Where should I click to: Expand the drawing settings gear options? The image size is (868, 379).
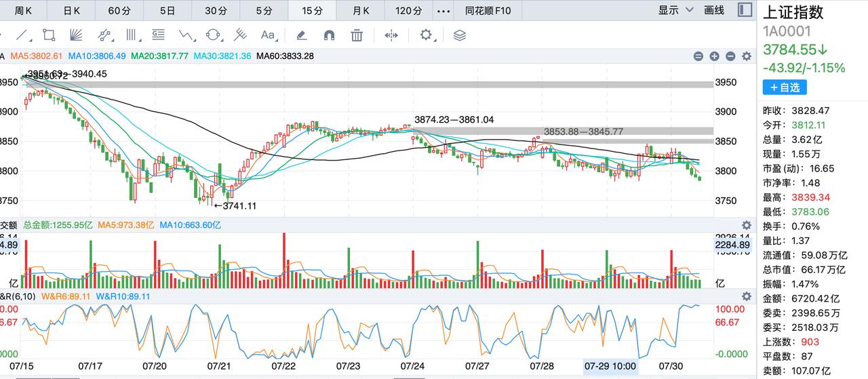click(x=428, y=35)
